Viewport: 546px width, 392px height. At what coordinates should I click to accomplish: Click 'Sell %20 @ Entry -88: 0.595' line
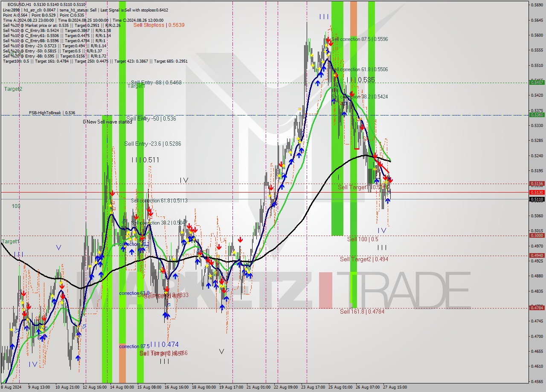point(55,56)
